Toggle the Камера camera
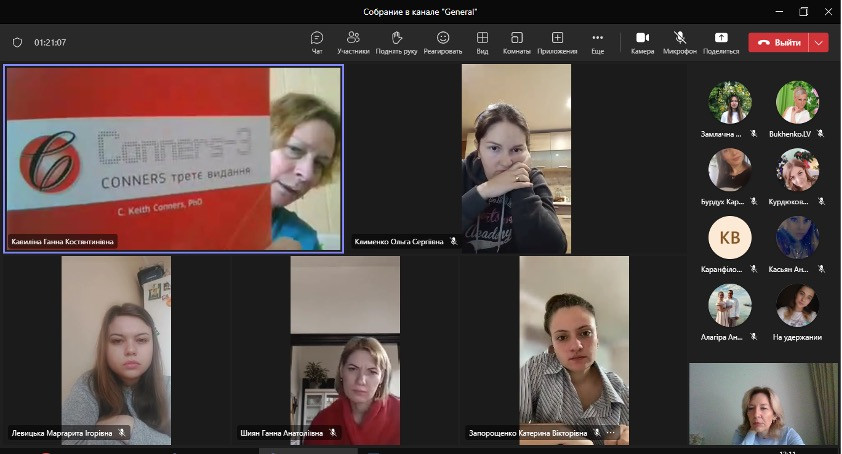 pos(642,42)
